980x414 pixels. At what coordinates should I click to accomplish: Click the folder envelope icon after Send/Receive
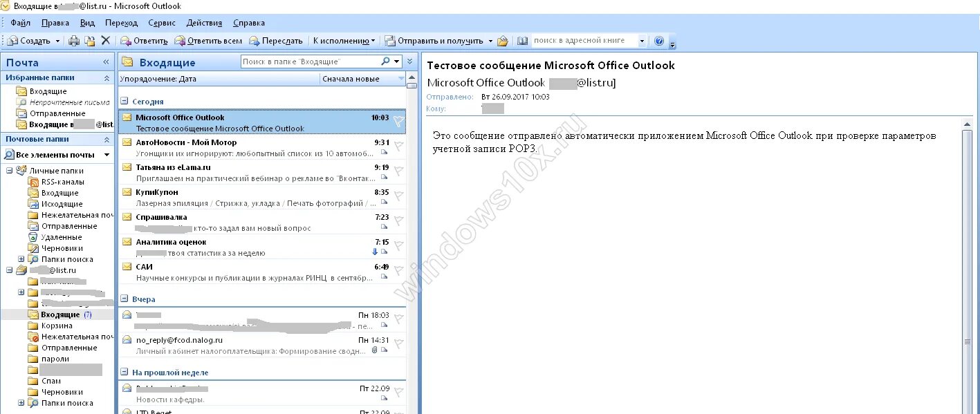[503, 41]
